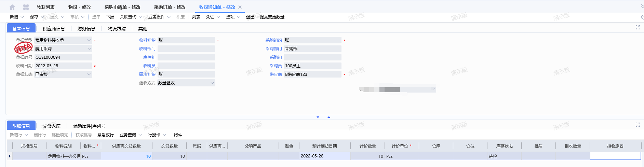Image resolution: width=644 pixels, height=167 pixels.
Task: Open the 单据类型 combo box
Action: point(89,40)
